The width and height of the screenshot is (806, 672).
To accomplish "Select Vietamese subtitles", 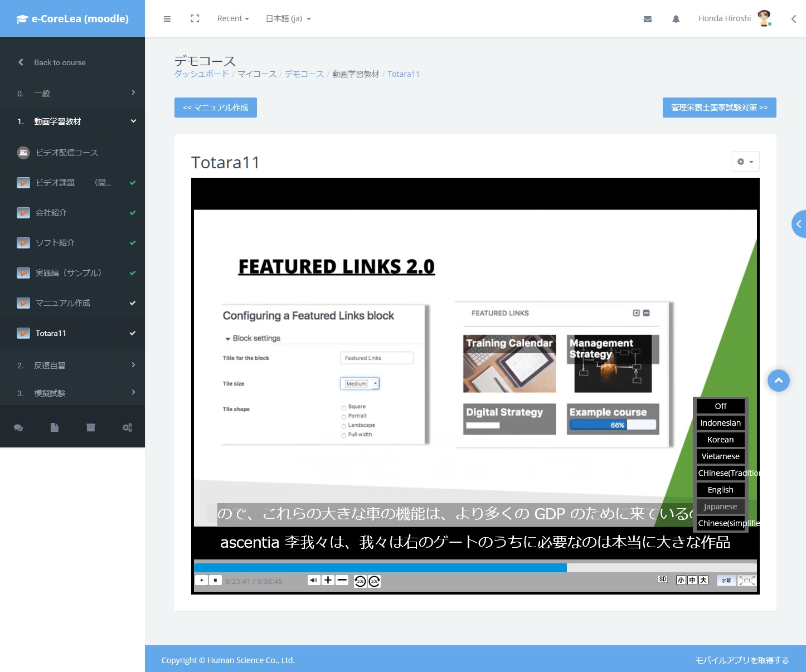I will pos(721,456).
